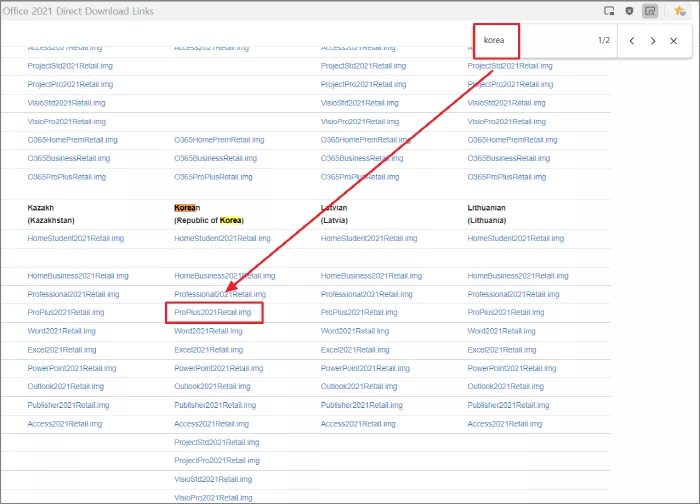Download Kazakh Word2021Retail.img
700x504 pixels.
[x=62, y=331]
